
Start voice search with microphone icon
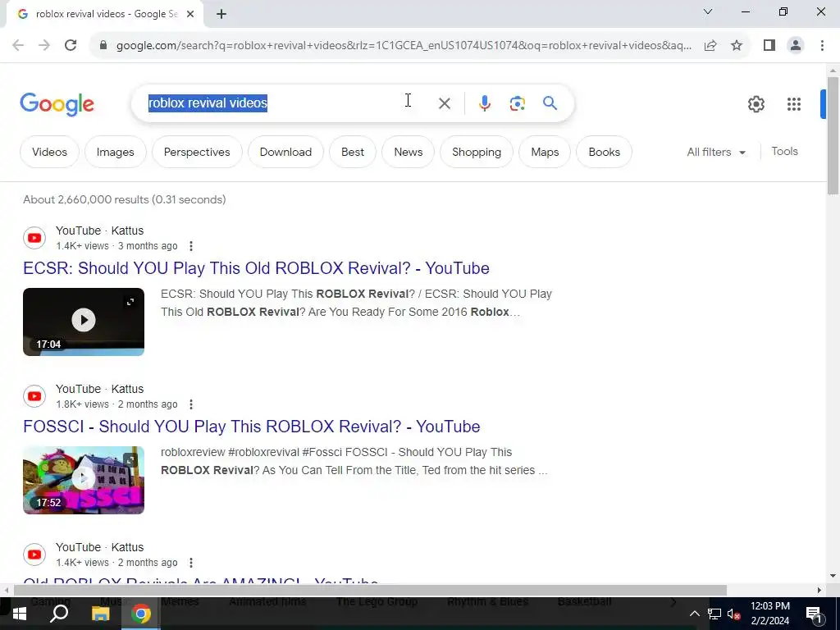pos(484,103)
